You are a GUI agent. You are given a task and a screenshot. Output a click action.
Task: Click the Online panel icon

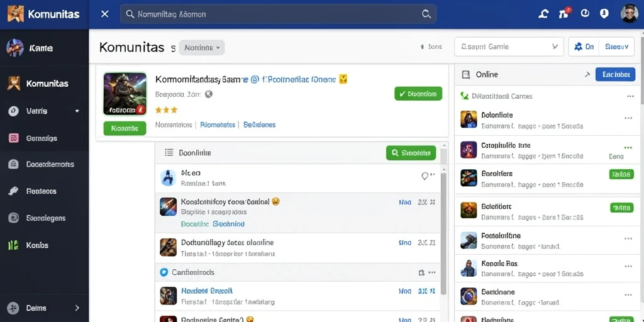click(x=466, y=75)
